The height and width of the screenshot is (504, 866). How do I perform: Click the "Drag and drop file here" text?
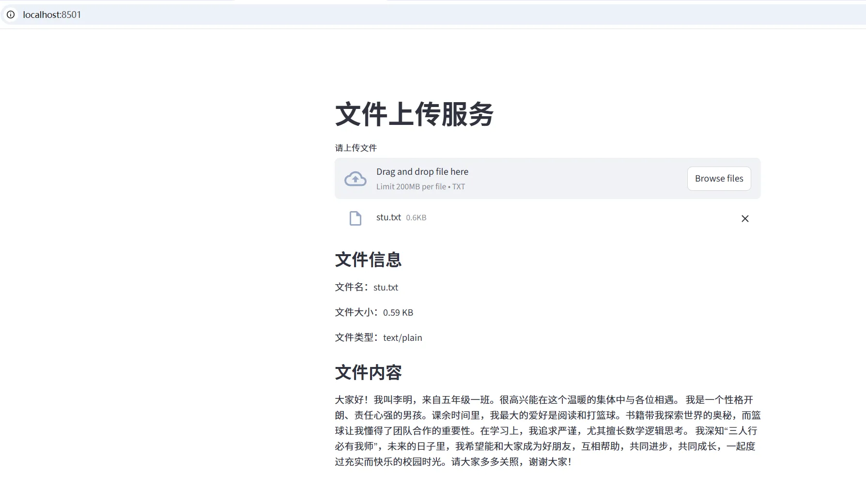pos(422,172)
